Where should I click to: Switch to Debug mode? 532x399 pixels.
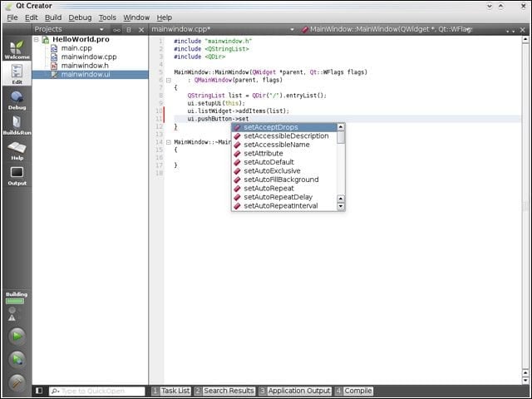(17, 100)
